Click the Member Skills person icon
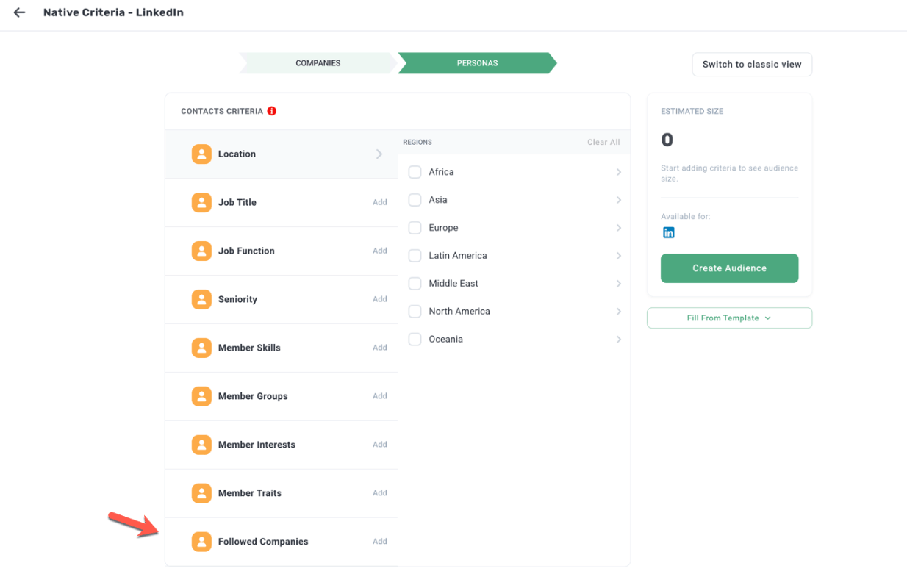This screenshot has height=588, width=907. [201, 348]
